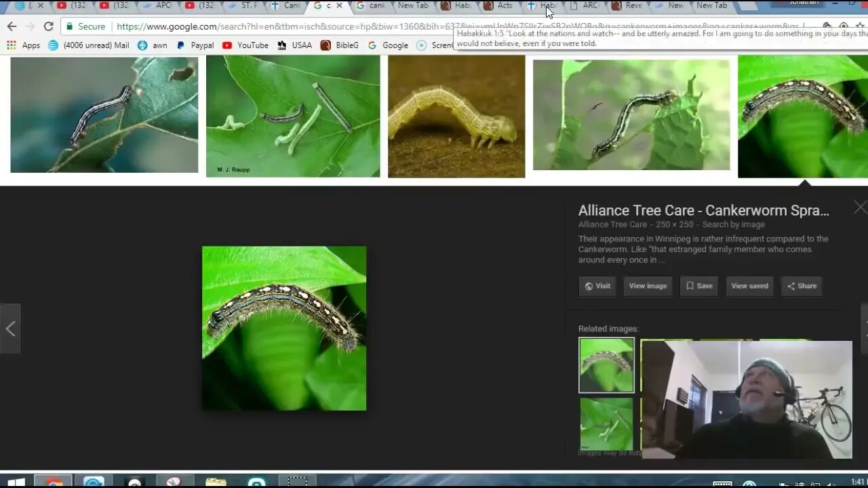
Task: Open the Google bookmark
Action: 388,45
